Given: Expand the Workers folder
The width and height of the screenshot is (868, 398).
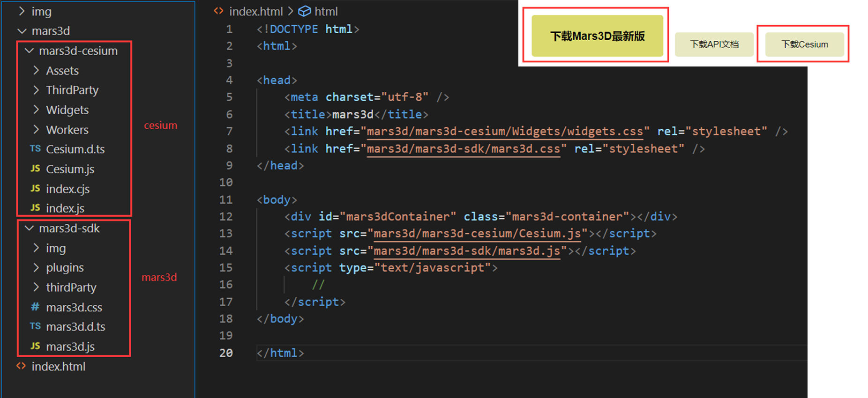Looking at the screenshot, I should [36, 129].
